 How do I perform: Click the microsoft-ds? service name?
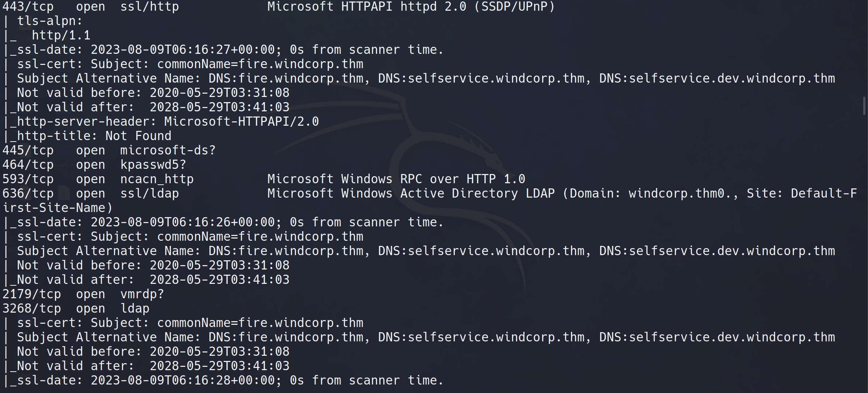coord(168,150)
